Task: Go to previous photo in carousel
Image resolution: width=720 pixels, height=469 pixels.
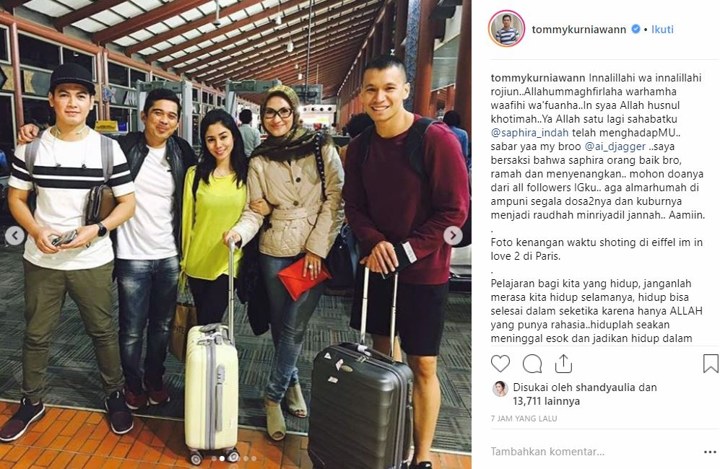Action: [15, 236]
